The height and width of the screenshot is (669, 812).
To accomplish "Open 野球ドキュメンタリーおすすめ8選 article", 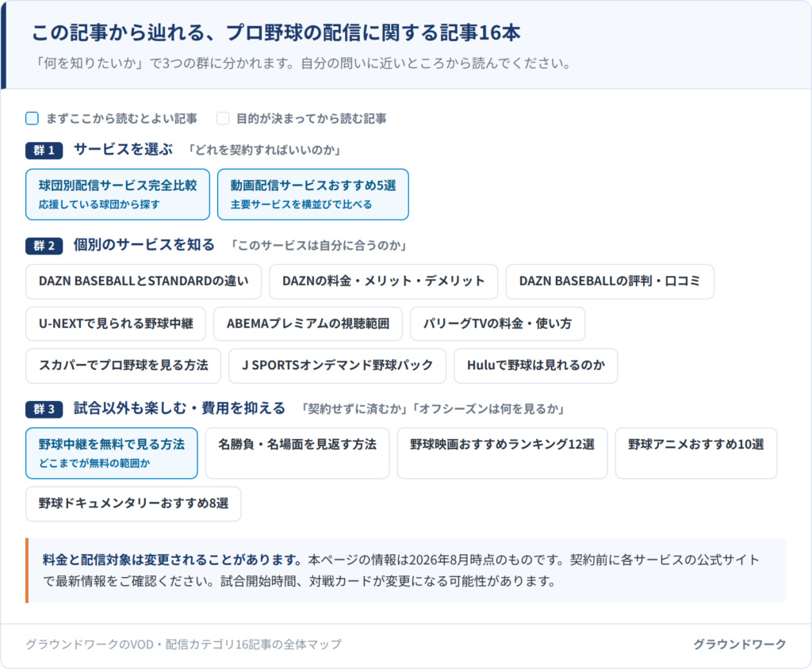I will 133,504.
